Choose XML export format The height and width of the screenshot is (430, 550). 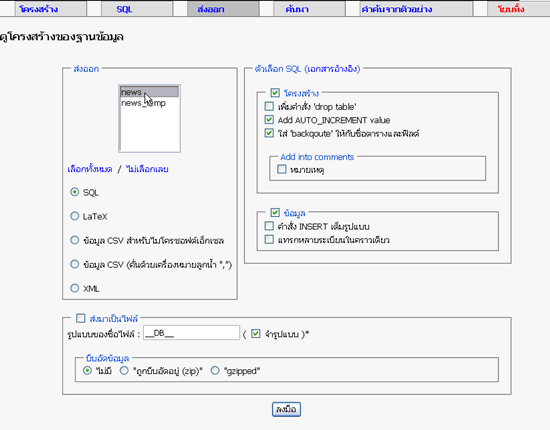74,288
